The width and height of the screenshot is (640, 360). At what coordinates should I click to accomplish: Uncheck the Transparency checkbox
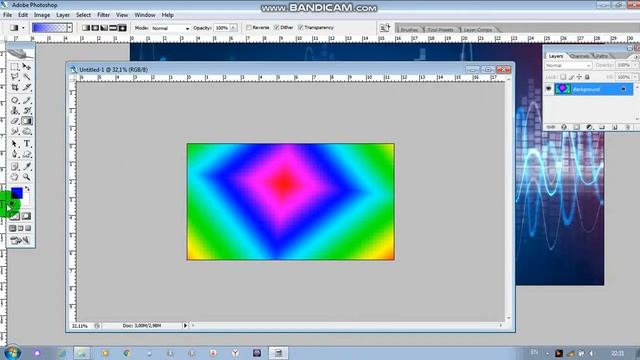(x=300, y=28)
